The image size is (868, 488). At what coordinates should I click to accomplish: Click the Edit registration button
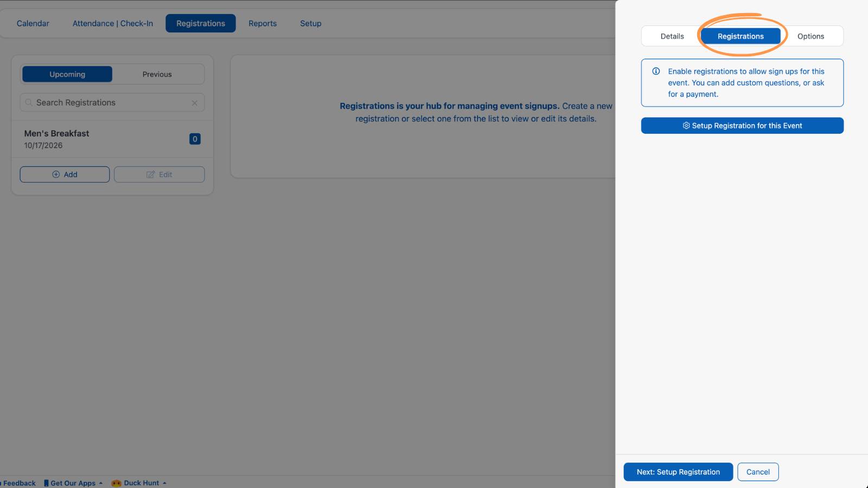click(159, 175)
